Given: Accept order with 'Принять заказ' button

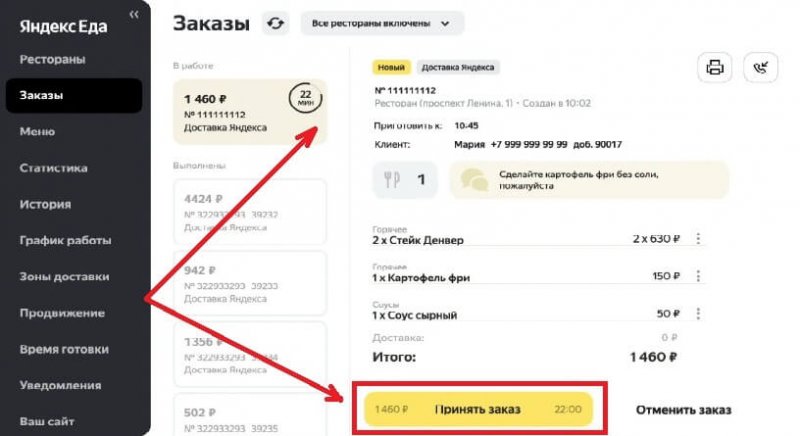Looking at the screenshot, I should pos(479,409).
